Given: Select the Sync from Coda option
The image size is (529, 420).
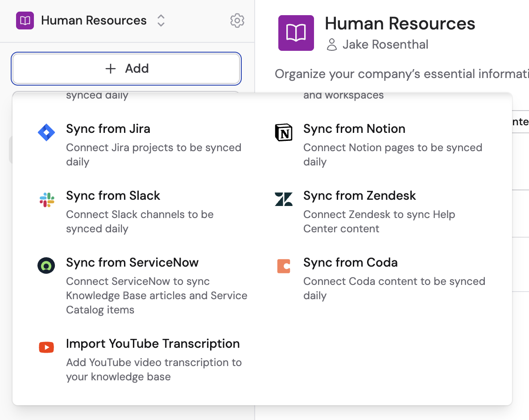Looking at the screenshot, I should [351, 262].
